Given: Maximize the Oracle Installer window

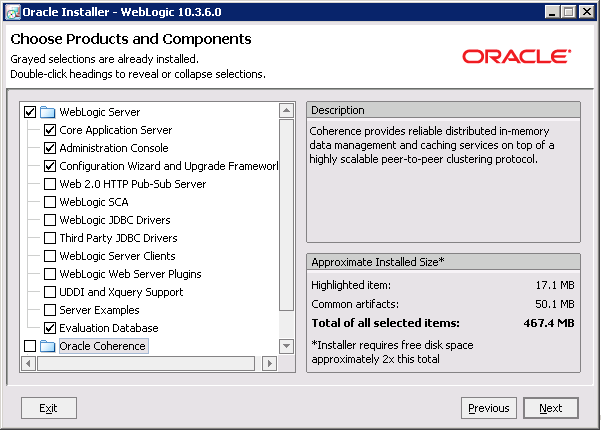Looking at the screenshot, I should point(569,12).
